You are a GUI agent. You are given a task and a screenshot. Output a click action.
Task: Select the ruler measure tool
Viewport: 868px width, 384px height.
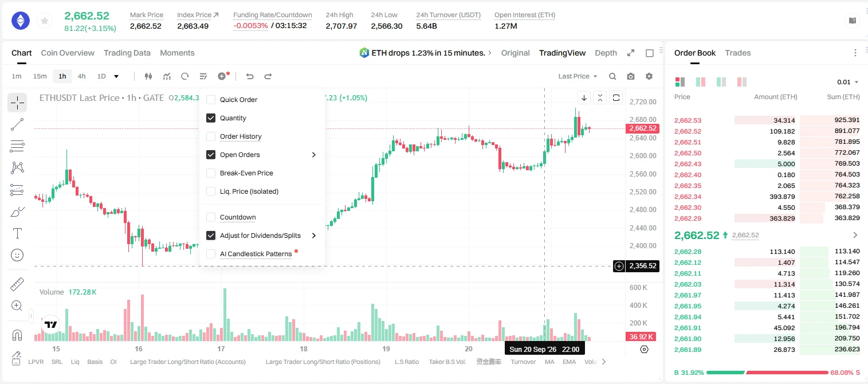coord(17,284)
